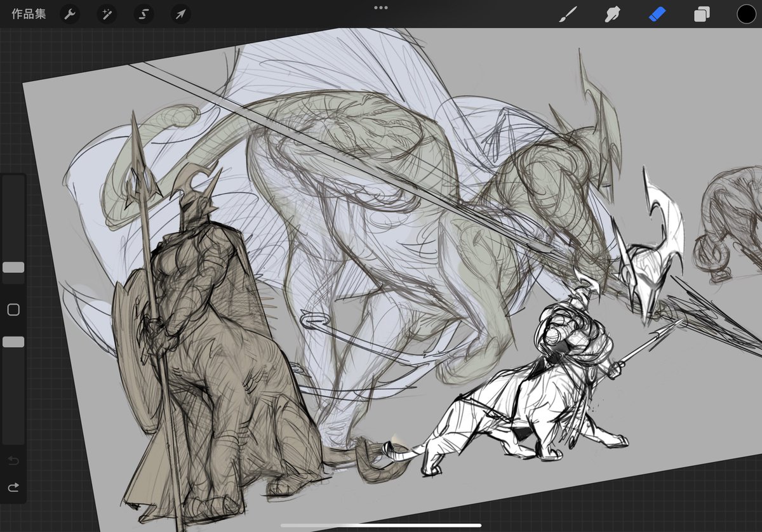Click the brush size slider handle
The image size is (762, 532).
(x=13, y=267)
